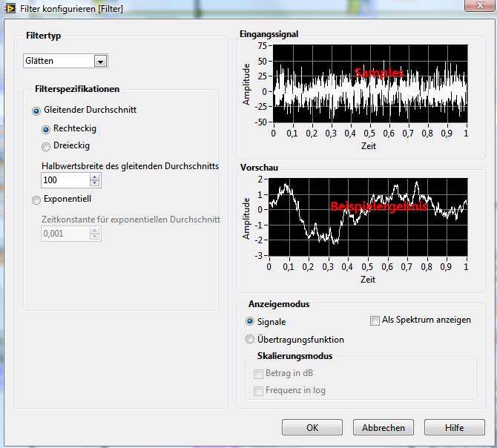Image resolution: width=497 pixels, height=448 pixels.
Task: Select the Dreieckig radio button
Action: click(x=46, y=147)
